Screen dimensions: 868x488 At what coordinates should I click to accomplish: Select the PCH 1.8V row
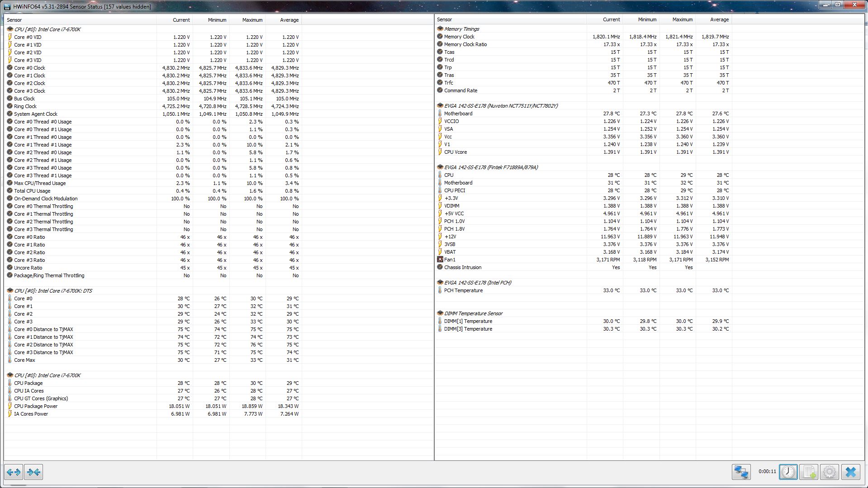583,229
